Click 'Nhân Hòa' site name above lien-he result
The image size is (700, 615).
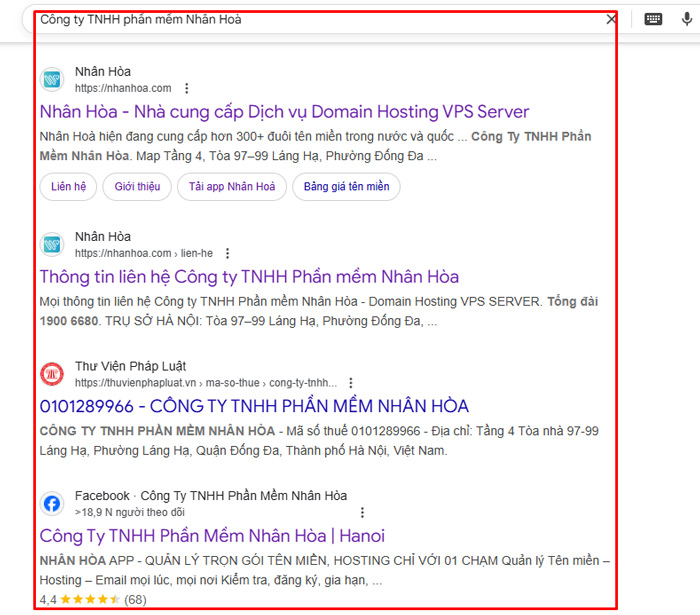point(103,237)
